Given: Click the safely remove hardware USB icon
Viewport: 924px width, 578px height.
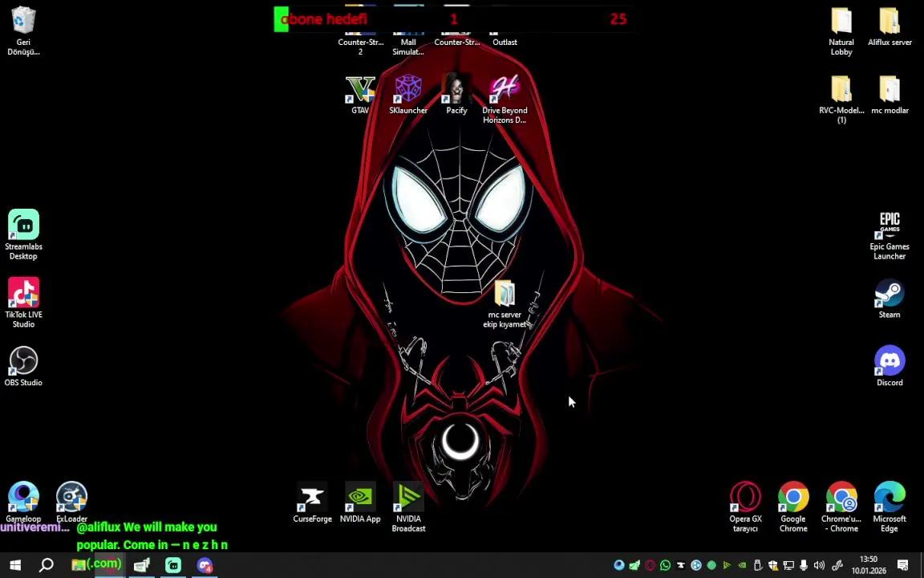Looking at the screenshot, I should (758, 565).
